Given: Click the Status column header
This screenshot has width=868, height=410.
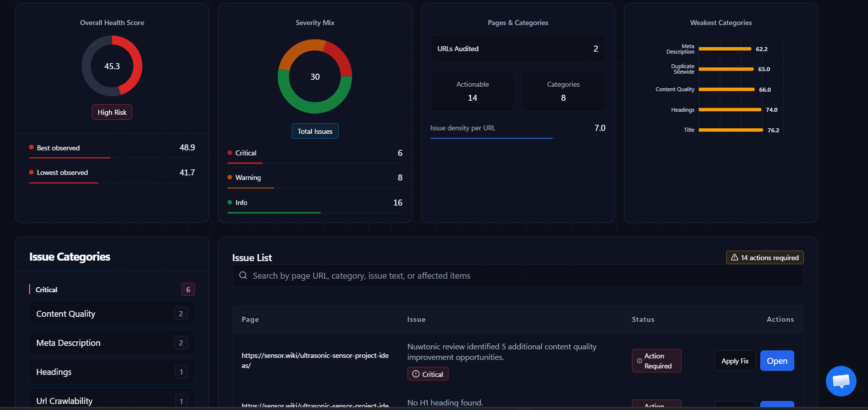Looking at the screenshot, I should [x=643, y=319].
